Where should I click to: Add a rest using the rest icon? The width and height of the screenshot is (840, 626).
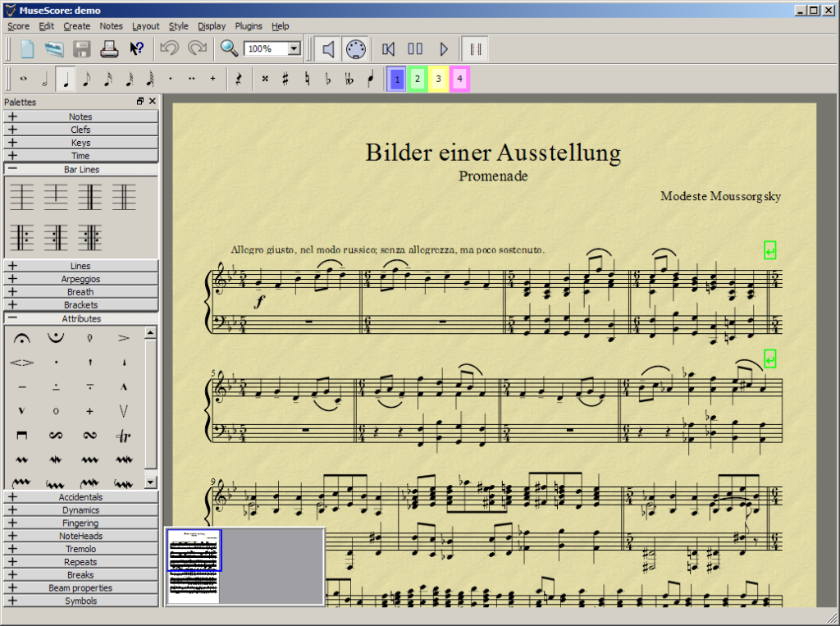click(x=239, y=79)
